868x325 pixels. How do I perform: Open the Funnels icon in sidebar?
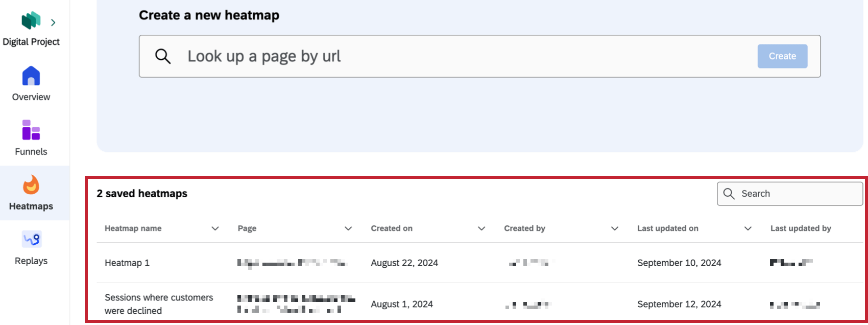pos(31,130)
